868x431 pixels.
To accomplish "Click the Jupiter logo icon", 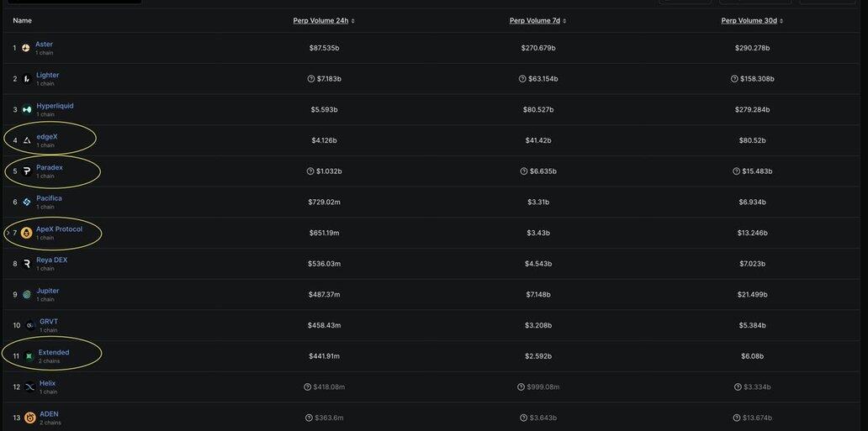I will [27, 295].
